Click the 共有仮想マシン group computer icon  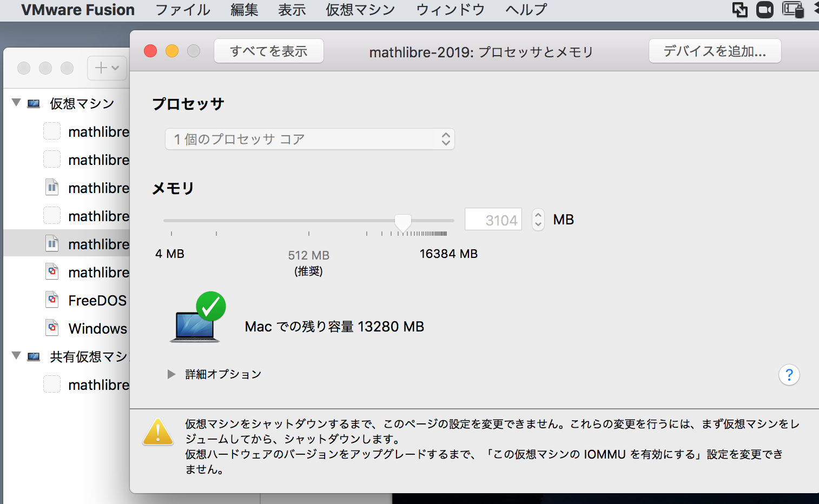34,356
